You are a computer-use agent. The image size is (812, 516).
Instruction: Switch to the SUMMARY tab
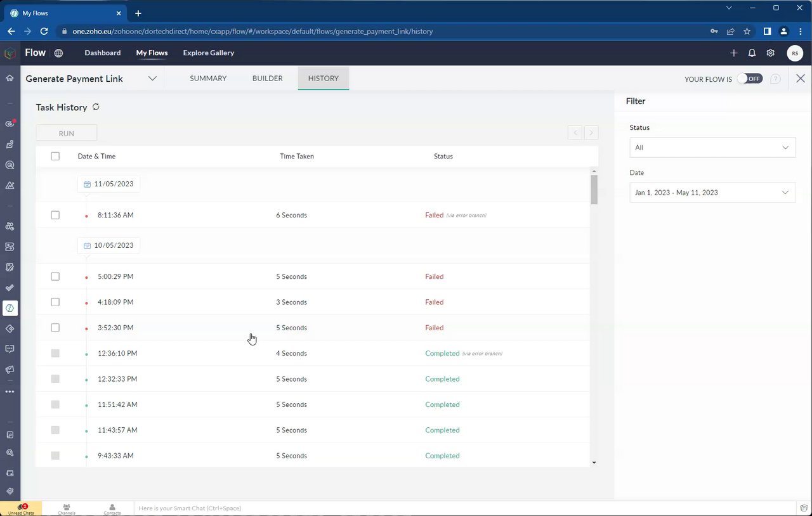(208, 79)
